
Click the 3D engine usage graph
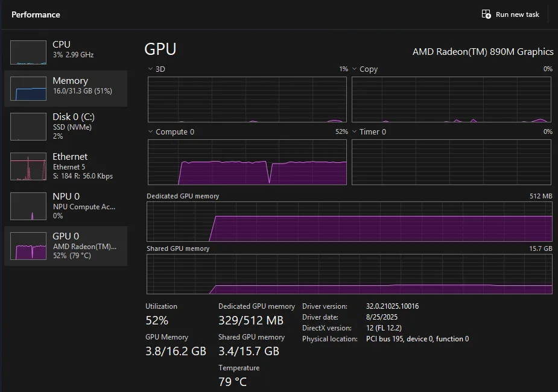[247, 100]
